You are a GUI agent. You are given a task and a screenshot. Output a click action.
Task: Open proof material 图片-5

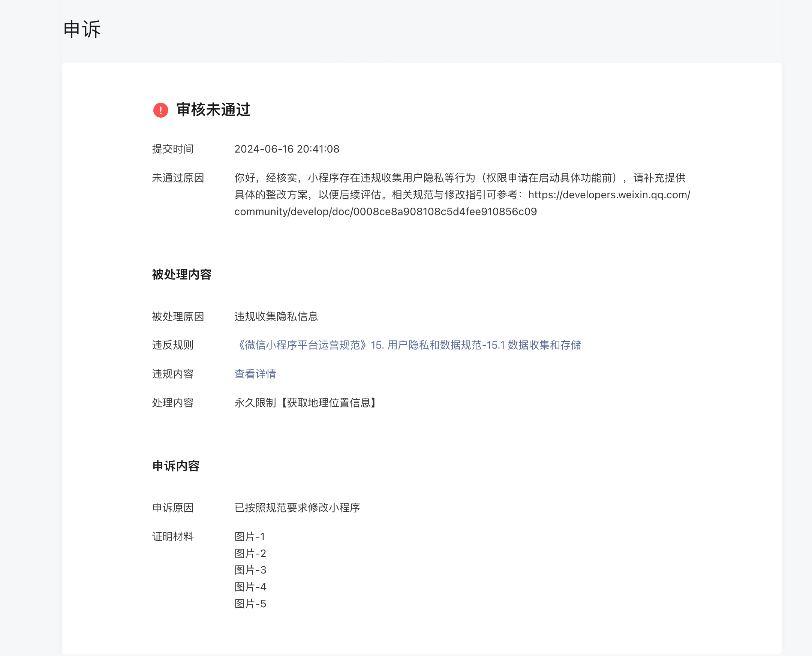point(250,604)
